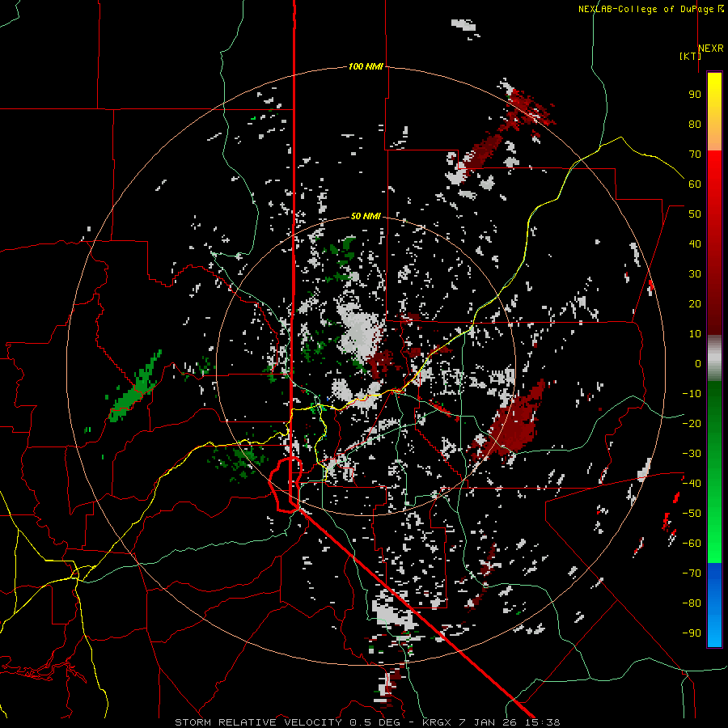Screen dimensions: 728x728
Task: Click the -10 value on velocity scale
Action: (692, 394)
